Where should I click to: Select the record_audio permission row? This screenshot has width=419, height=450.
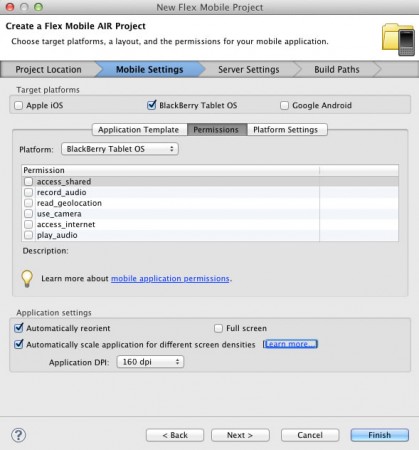[x=210, y=192]
